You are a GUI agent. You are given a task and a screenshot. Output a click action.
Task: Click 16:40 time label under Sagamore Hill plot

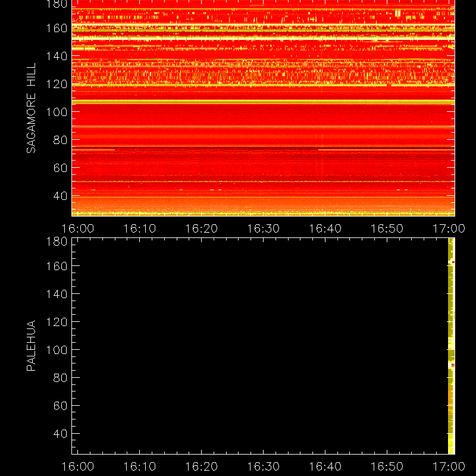[x=325, y=228]
